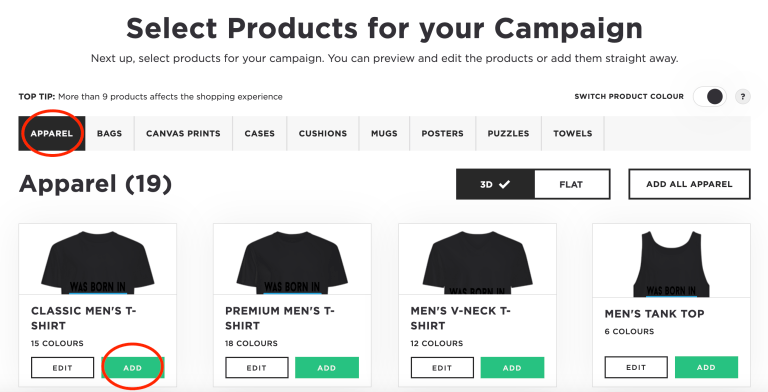Select the Puzzles tab
The height and width of the screenshot is (392, 768).
tap(508, 133)
